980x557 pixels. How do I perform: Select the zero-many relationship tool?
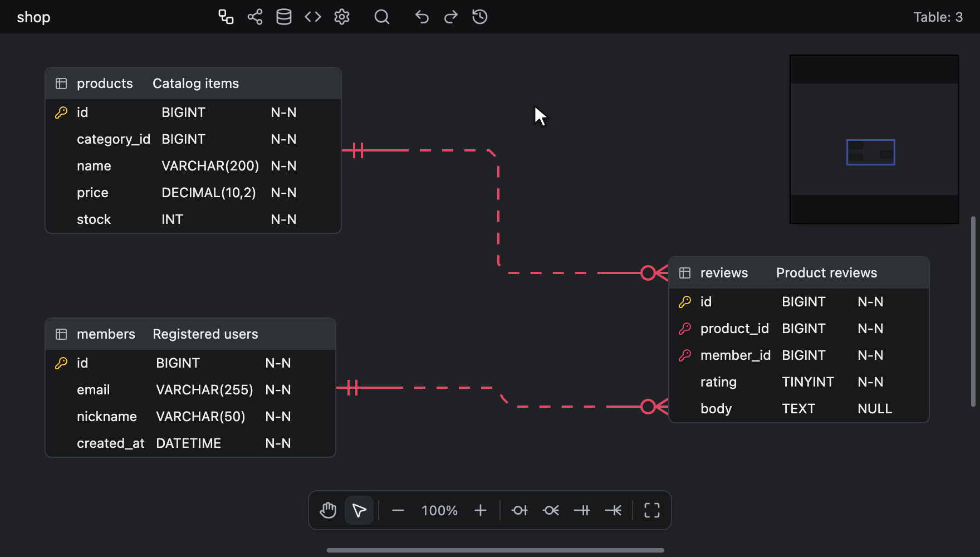(x=551, y=510)
